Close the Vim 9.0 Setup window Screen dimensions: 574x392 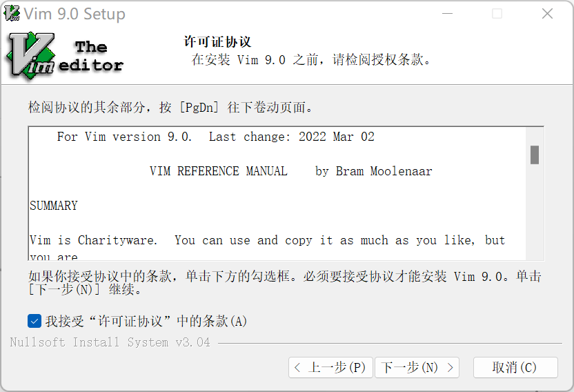(x=547, y=14)
